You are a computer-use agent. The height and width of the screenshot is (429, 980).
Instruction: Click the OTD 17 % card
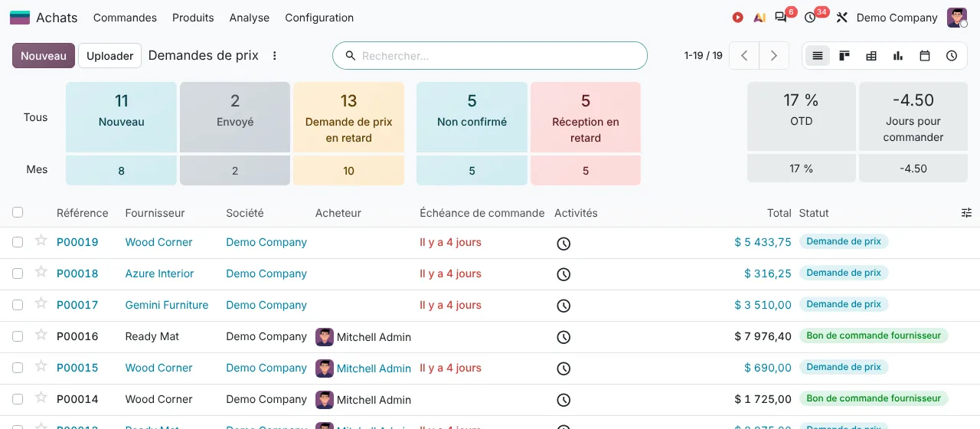pyautogui.click(x=802, y=117)
